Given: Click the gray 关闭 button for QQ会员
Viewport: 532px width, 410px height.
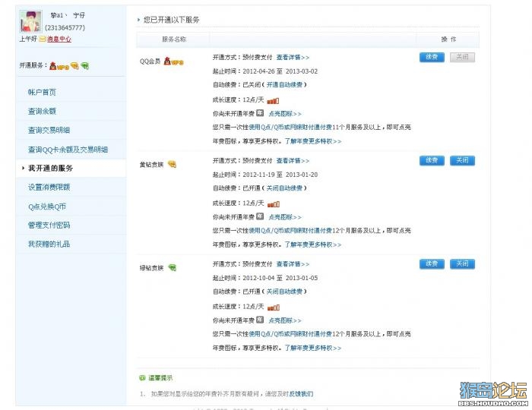Looking at the screenshot, I should click(x=462, y=57).
